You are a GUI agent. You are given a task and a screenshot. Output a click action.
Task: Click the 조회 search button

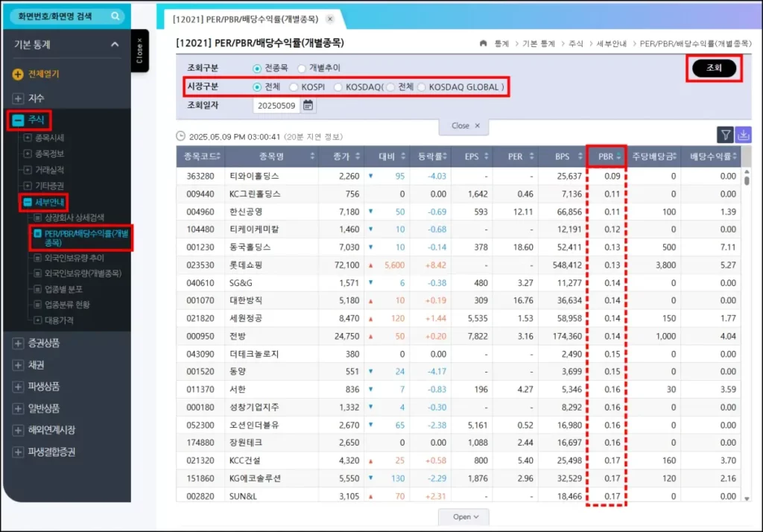pyautogui.click(x=714, y=69)
